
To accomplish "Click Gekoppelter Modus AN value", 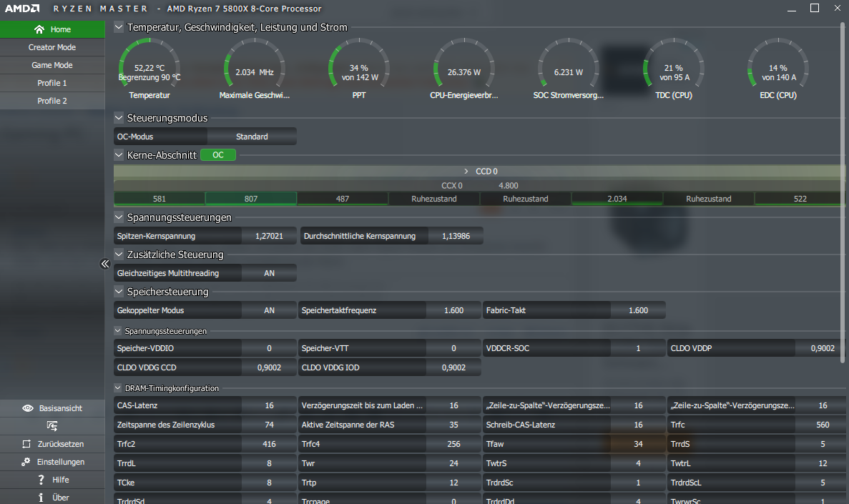I will 269,310.
